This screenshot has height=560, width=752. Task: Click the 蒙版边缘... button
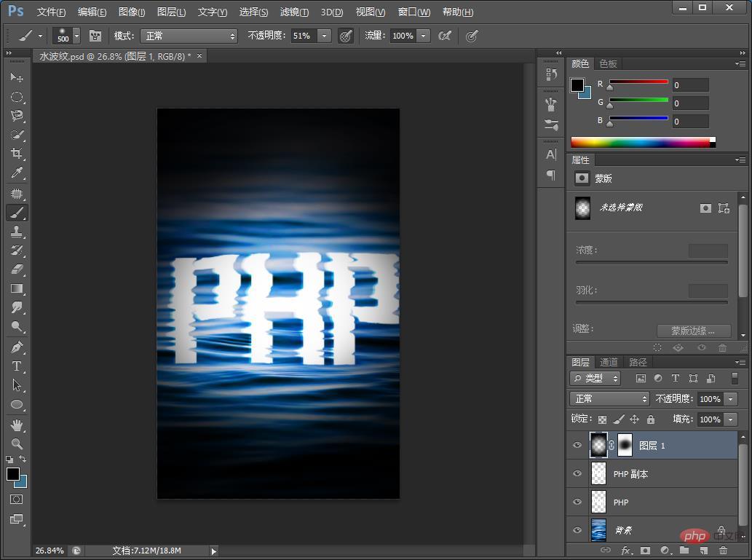pos(694,331)
